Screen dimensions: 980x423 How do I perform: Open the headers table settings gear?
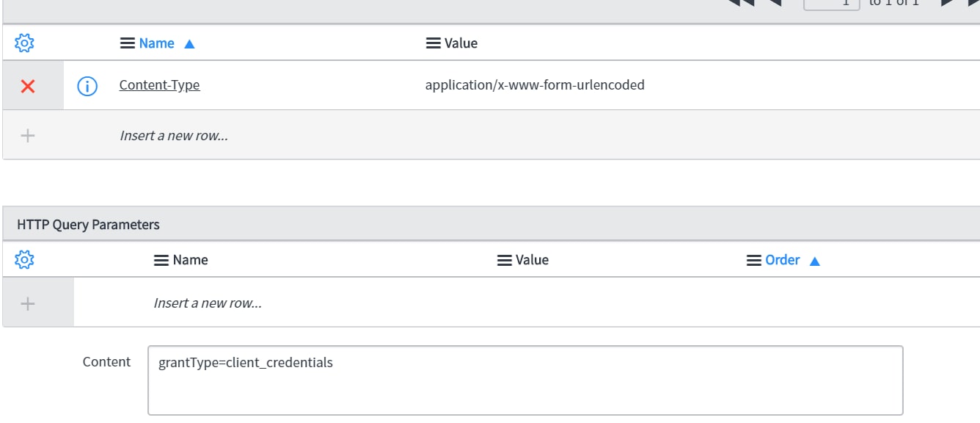(24, 42)
